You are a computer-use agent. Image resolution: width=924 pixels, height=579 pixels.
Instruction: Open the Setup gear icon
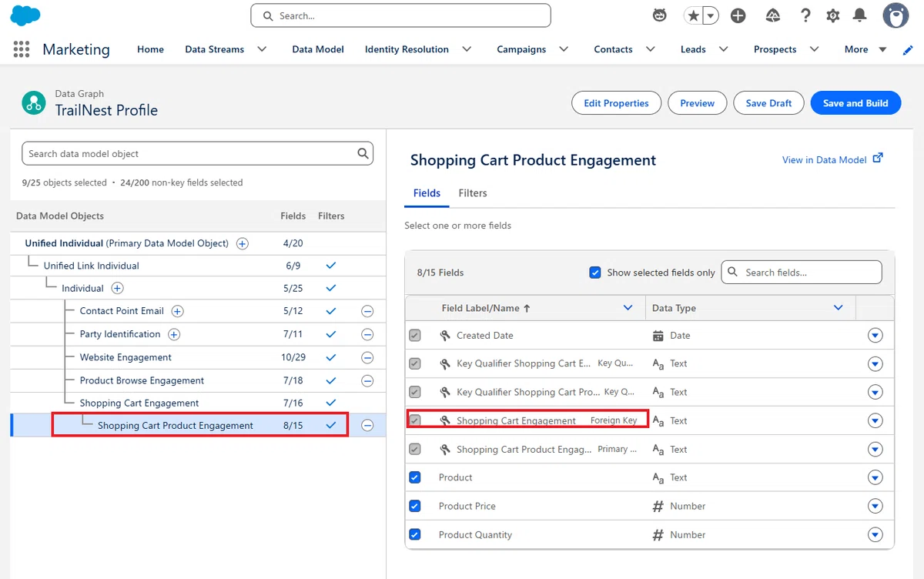pos(832,15)
